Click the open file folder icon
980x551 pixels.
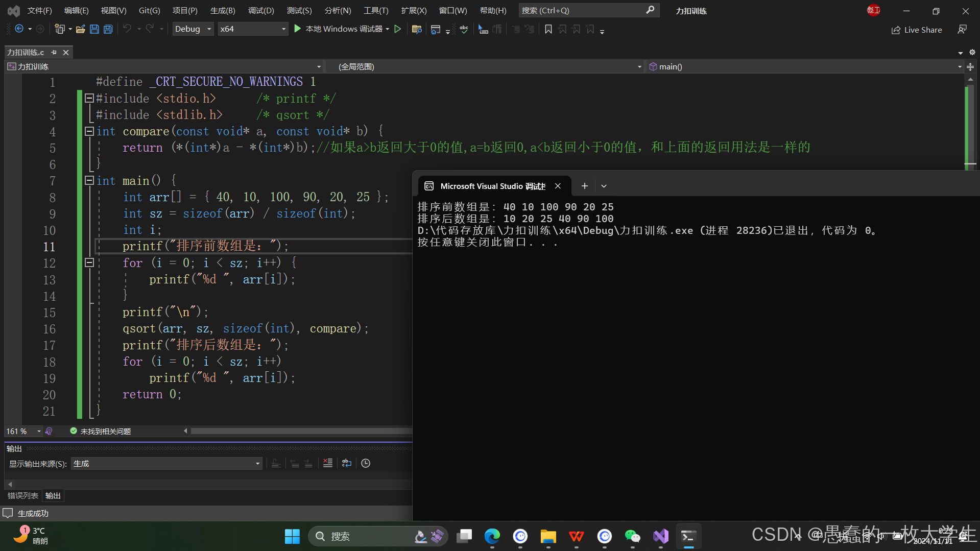[x=80, y=29]
